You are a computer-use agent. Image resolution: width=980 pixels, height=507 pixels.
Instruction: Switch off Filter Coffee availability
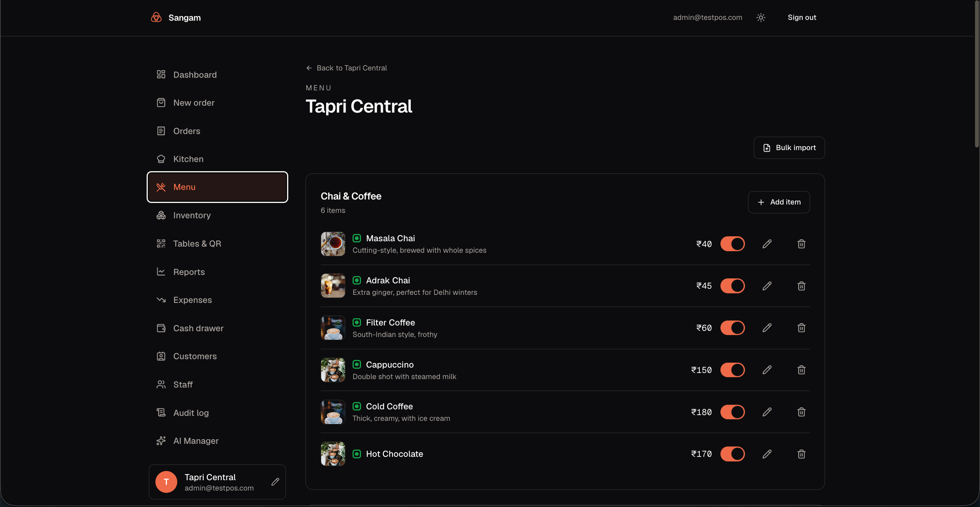[732, 328]
